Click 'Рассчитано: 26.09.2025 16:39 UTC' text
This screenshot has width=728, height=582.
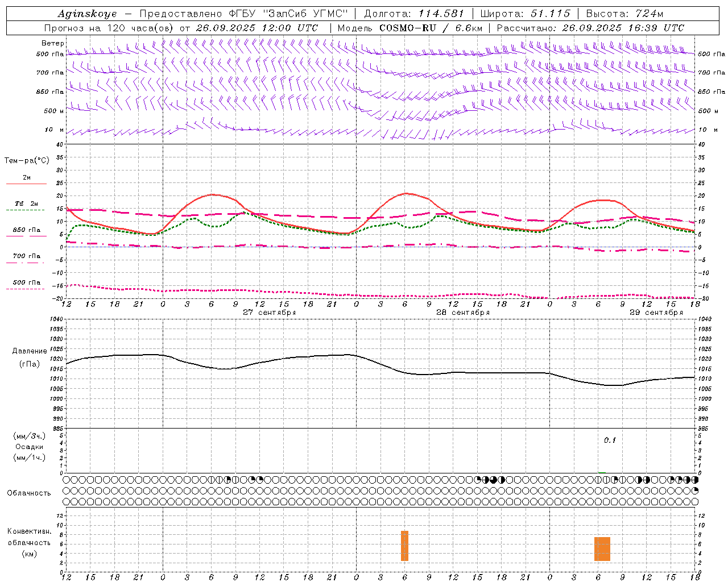590,28
